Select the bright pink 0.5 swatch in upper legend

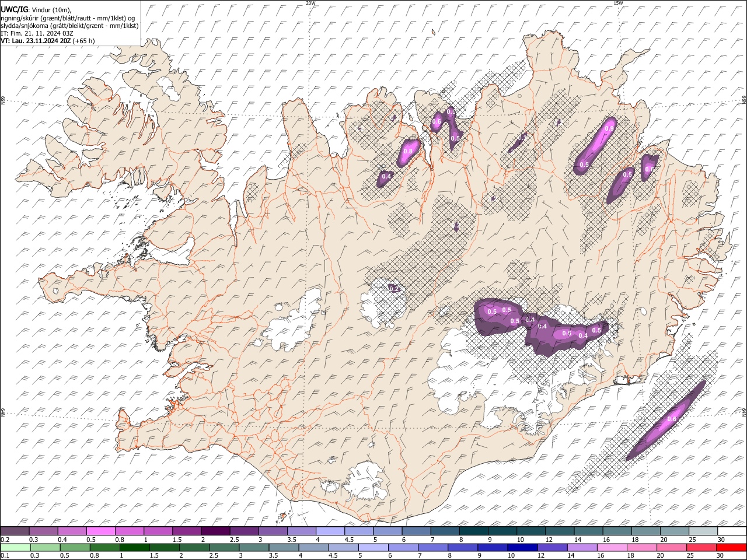pos(101,531)
